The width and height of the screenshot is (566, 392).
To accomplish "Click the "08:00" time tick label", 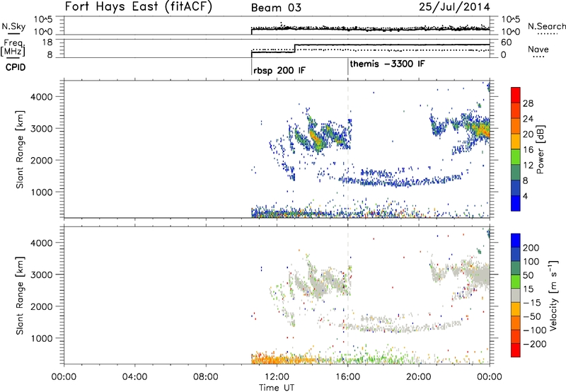I will tap(206, 377).
